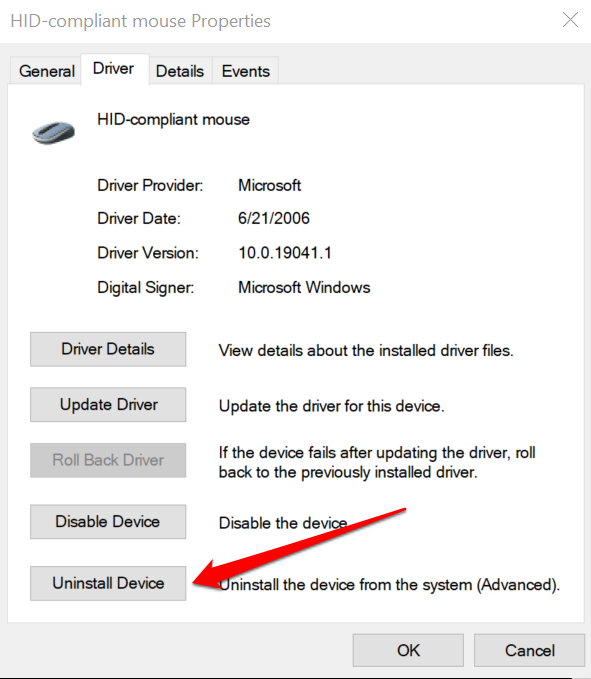Click the HID-compliant mouse device icon
Image resolution: width=591 pixels, height=679 pixels.
[54, 133]
